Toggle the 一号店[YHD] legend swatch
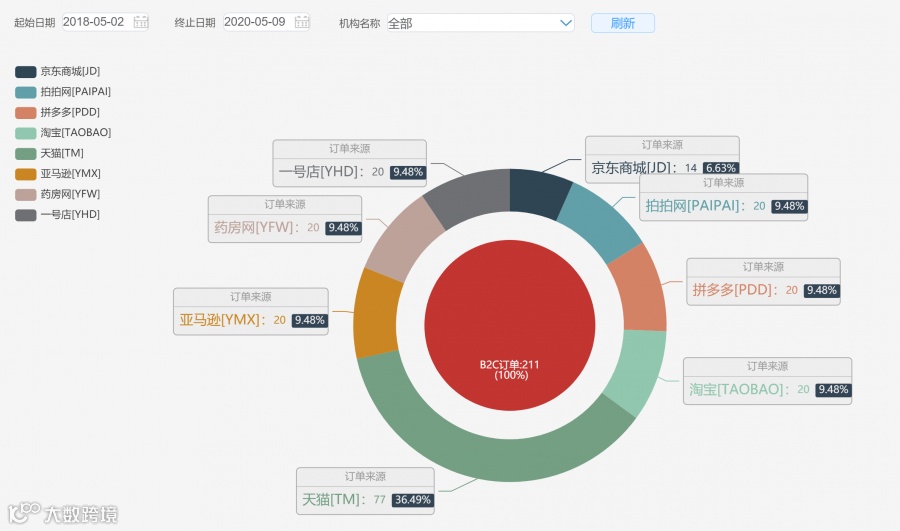The height and width of the screenshot is (531, 900). 26,215
